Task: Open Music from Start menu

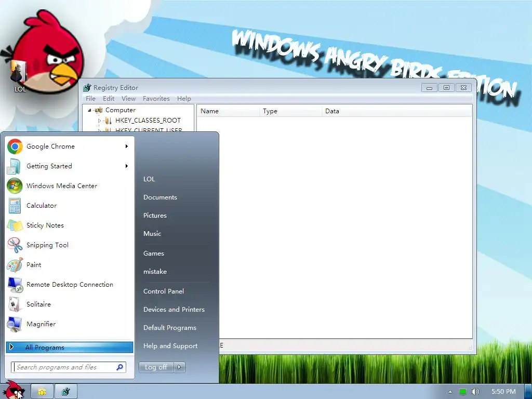Action: pos(152,233)
